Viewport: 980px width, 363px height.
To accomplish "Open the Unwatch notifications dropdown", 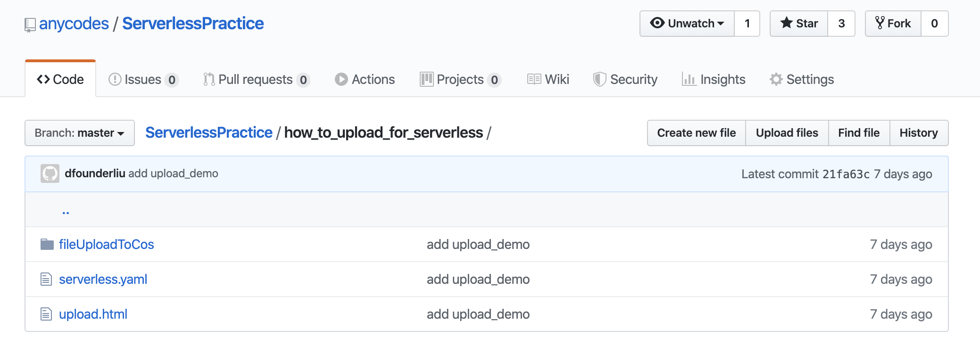I will tap(687, 24).
